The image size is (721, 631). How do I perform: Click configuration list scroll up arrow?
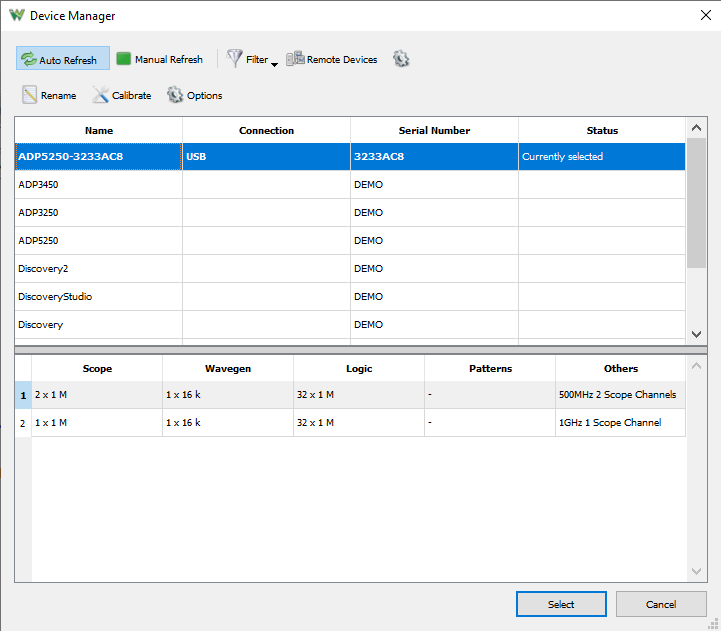click(696, 366)
